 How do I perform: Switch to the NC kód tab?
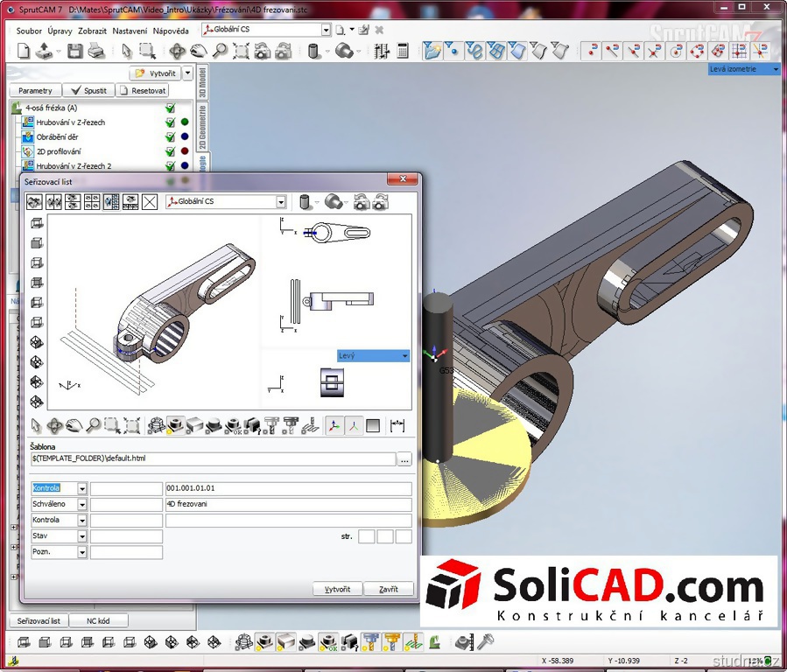click(99, 620)
